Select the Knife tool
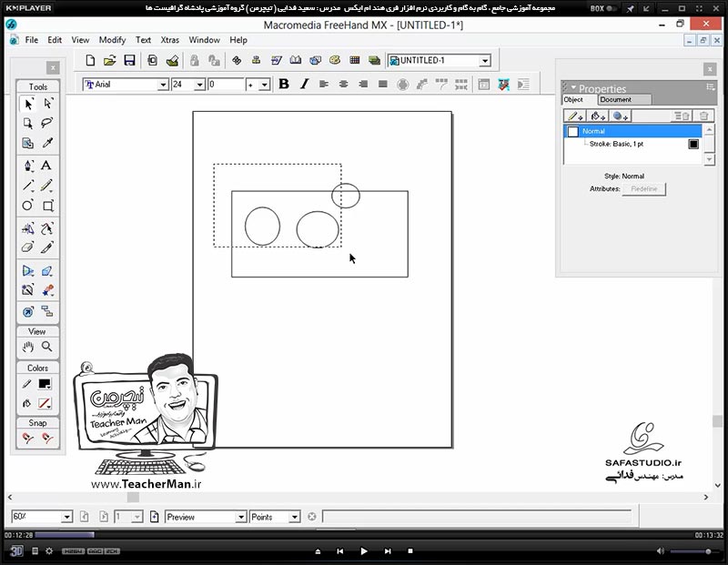The image size is (728, 565). point(47,247)
